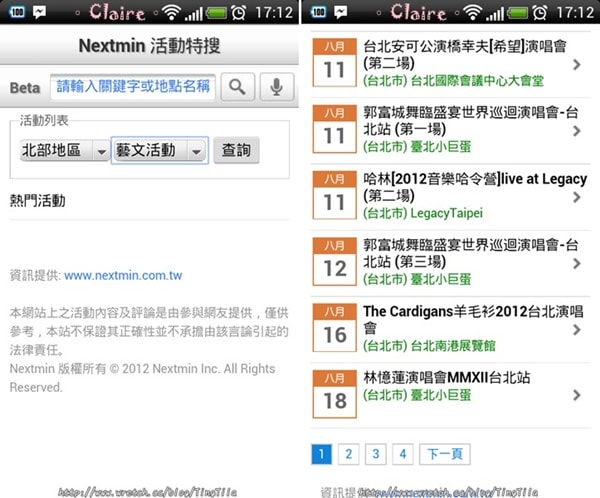Jump to page 4 of results
This screenshot has height=498, width=600.
click(402, 454)
